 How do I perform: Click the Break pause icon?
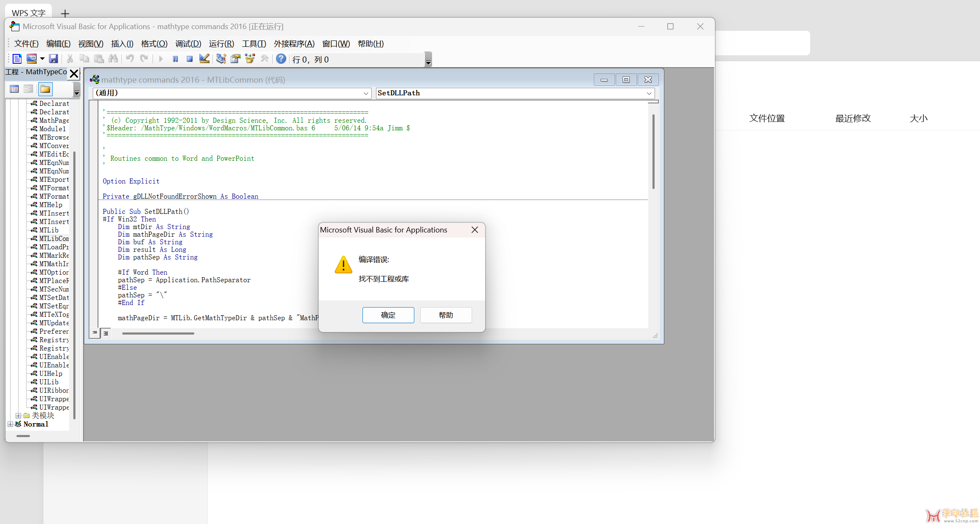(175, 59)
